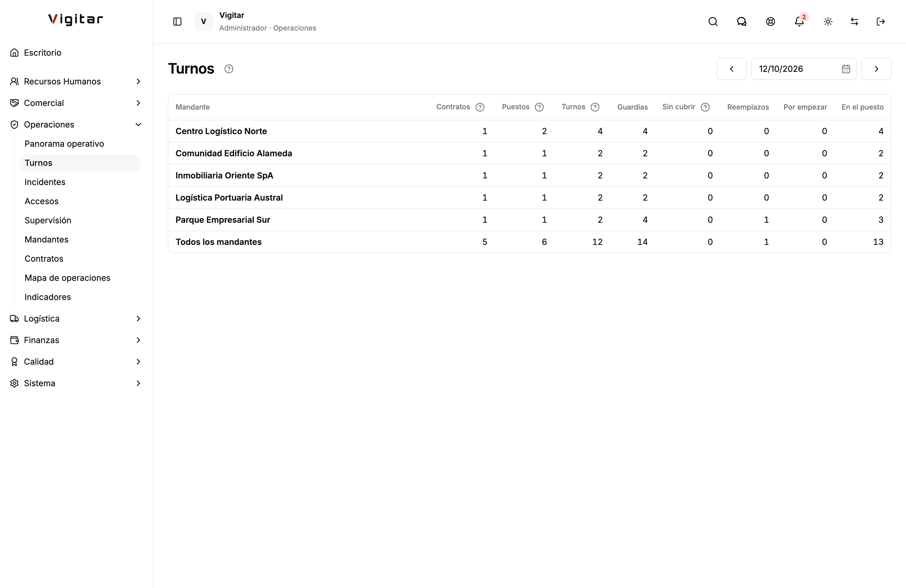This screenshot has height=588, width=906.
Task: Open Incidentes page
Action: pos(80,182)
